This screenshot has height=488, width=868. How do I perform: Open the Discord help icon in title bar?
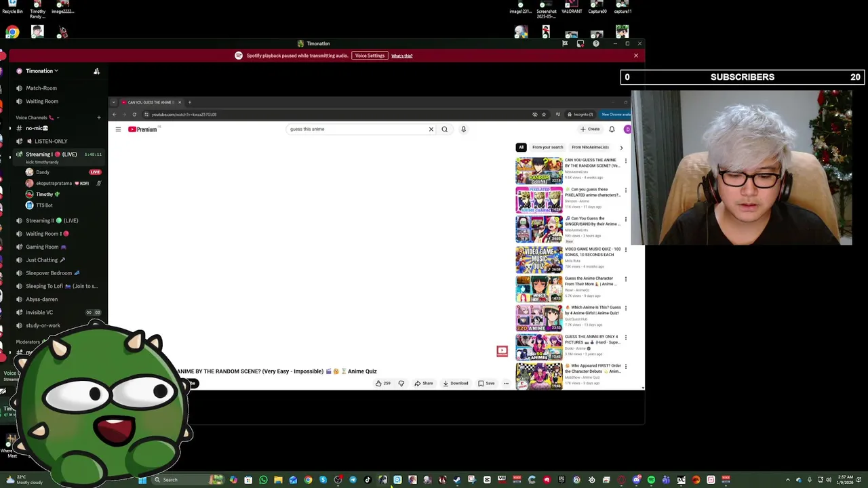[596, 43]
